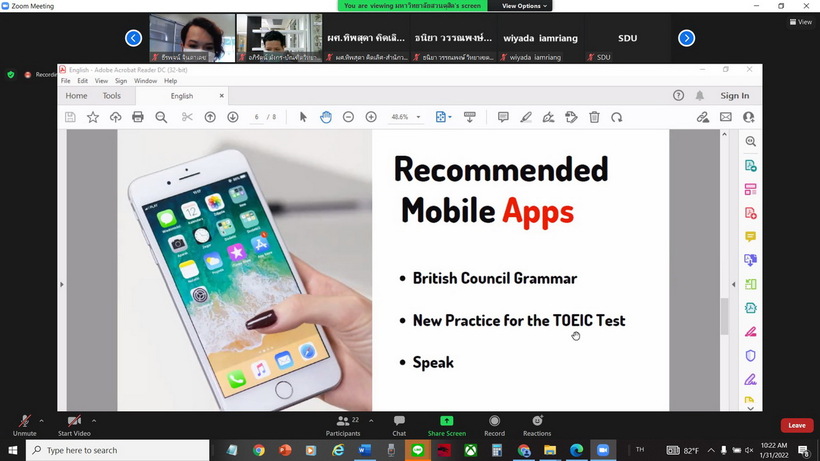Click the vertical scrollbar thumb in Acrobat

pos(724,316)
